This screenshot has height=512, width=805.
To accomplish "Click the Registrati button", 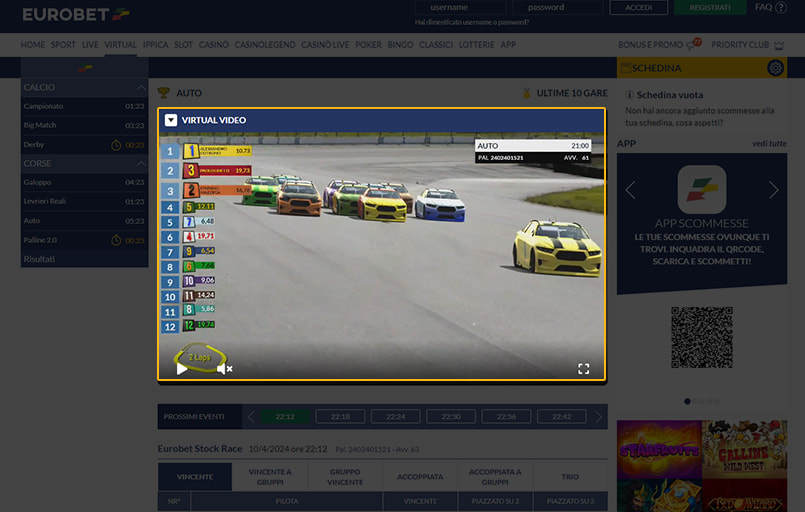I will [x=710, y=8].
